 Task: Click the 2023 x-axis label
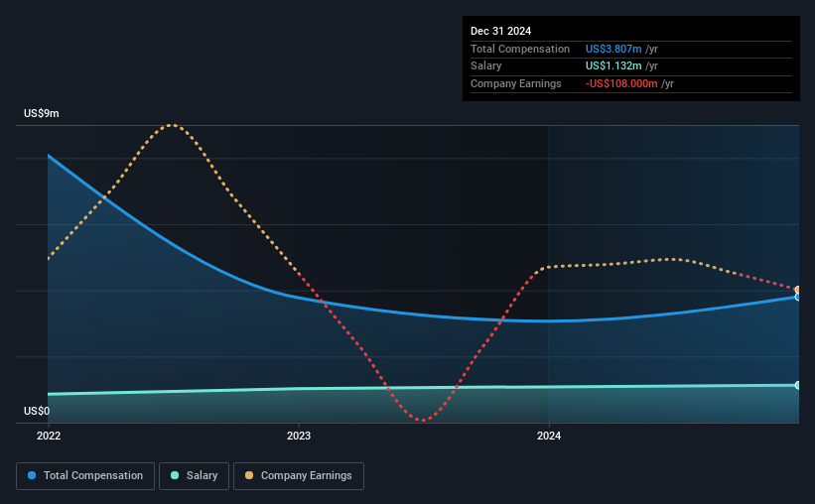pos(299,436)
